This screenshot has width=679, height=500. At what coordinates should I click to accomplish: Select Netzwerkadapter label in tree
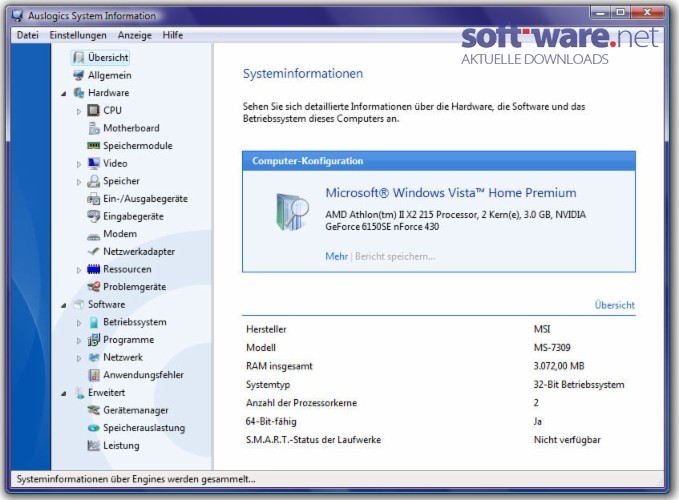coord(139,252)
